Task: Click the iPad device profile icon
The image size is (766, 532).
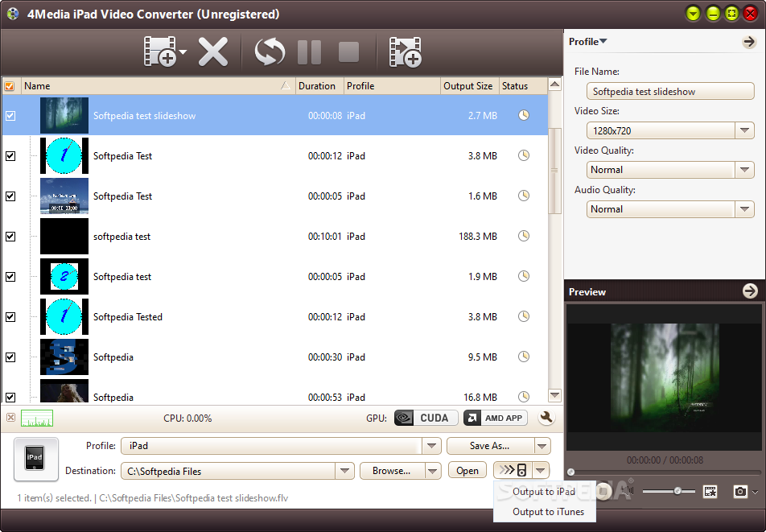Action: click(35, 459)
